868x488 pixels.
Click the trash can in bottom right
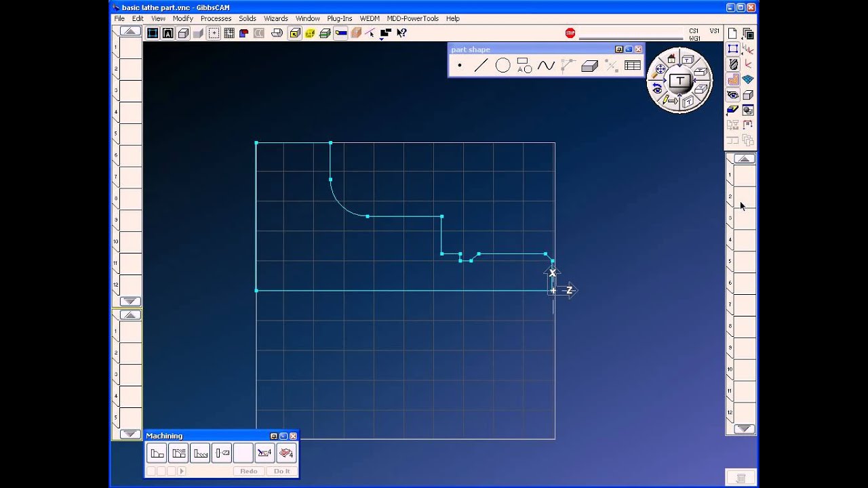[x=741, y=477]
